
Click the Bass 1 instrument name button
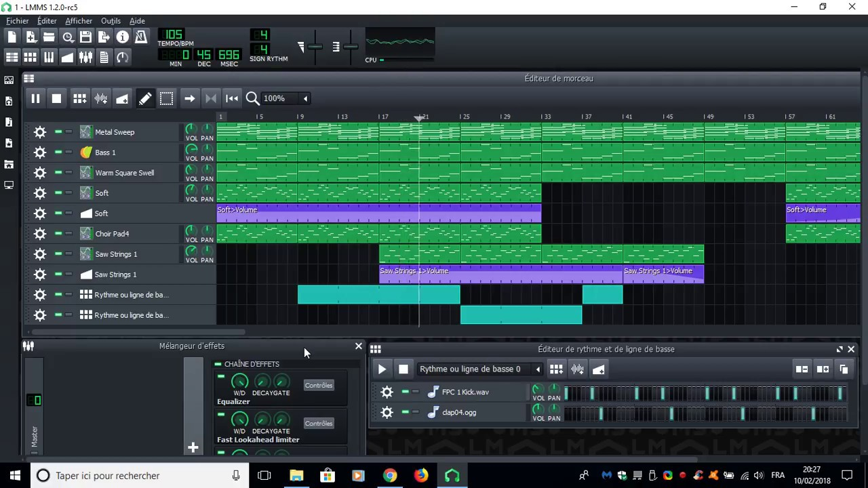pyautogui.click(x=128, y=152)
